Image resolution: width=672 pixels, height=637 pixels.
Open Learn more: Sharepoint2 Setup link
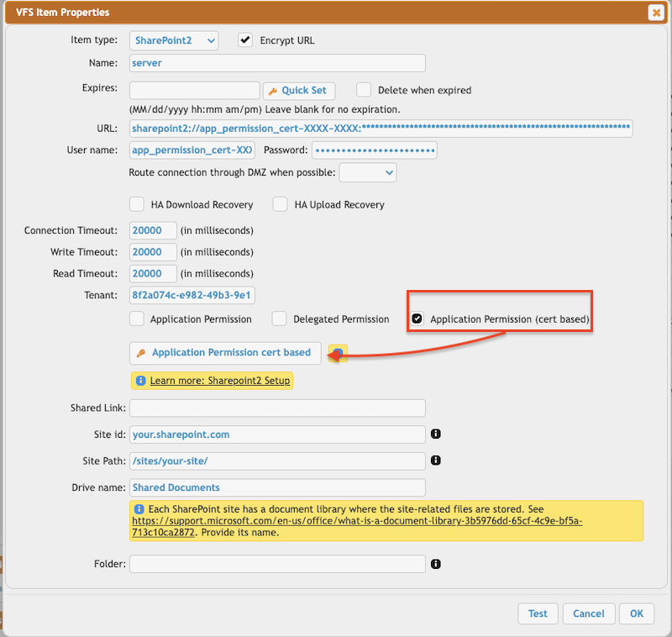coord(219,381)
